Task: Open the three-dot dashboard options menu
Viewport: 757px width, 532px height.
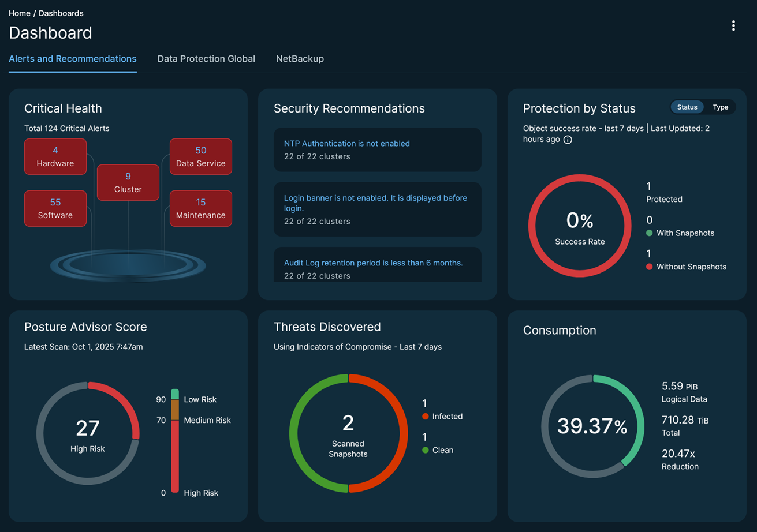Action: [x=733, y=26]
